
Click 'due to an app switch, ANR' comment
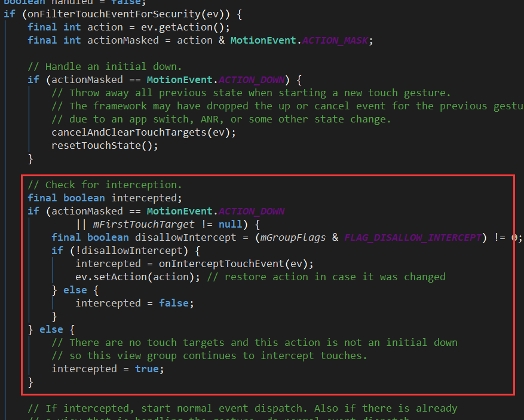tap(221, 119)
